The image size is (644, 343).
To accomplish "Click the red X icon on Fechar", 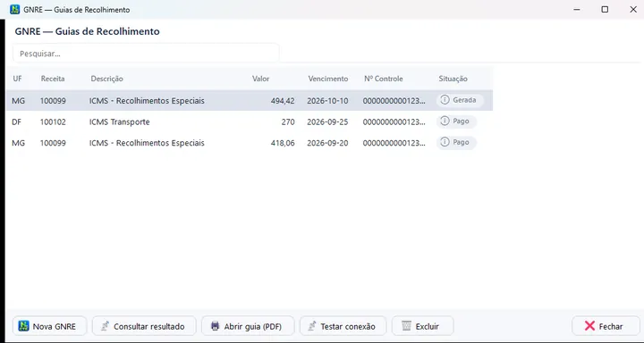I will tap(589, 326).
